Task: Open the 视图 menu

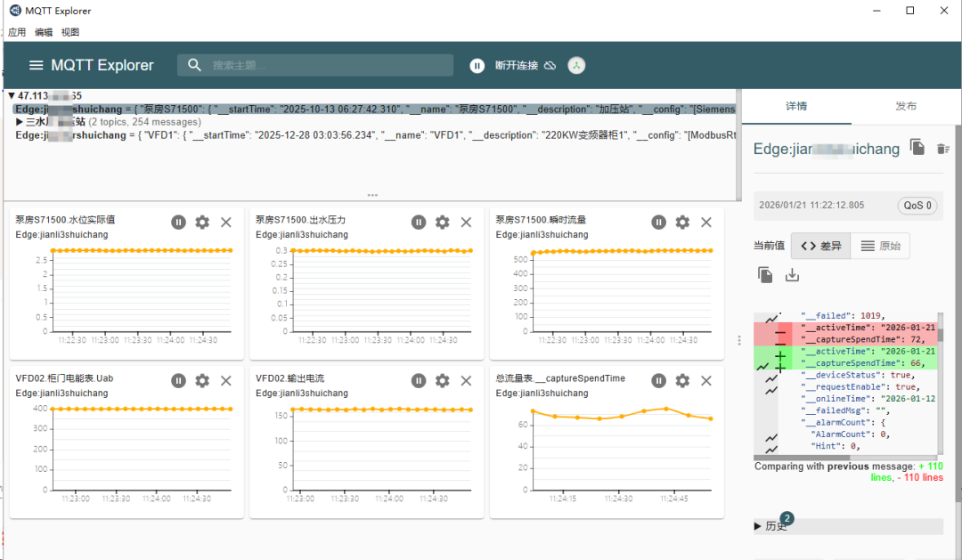Action: tap(70, 32)
